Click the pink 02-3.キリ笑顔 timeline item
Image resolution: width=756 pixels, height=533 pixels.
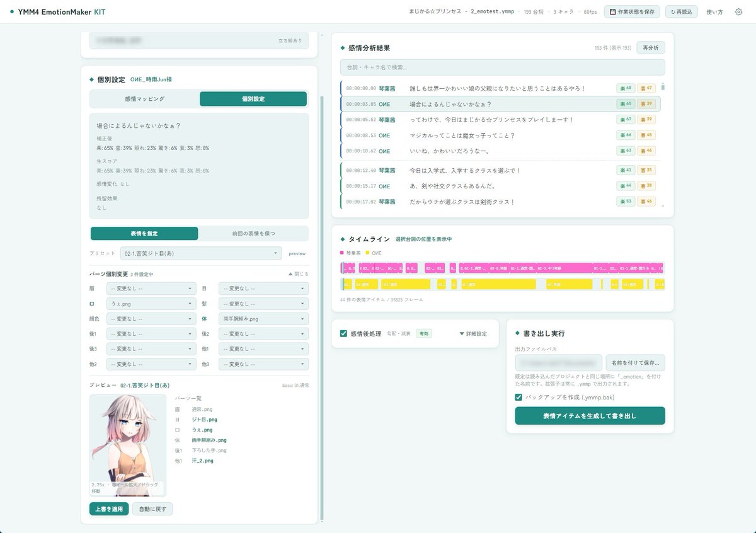(565, 268)
